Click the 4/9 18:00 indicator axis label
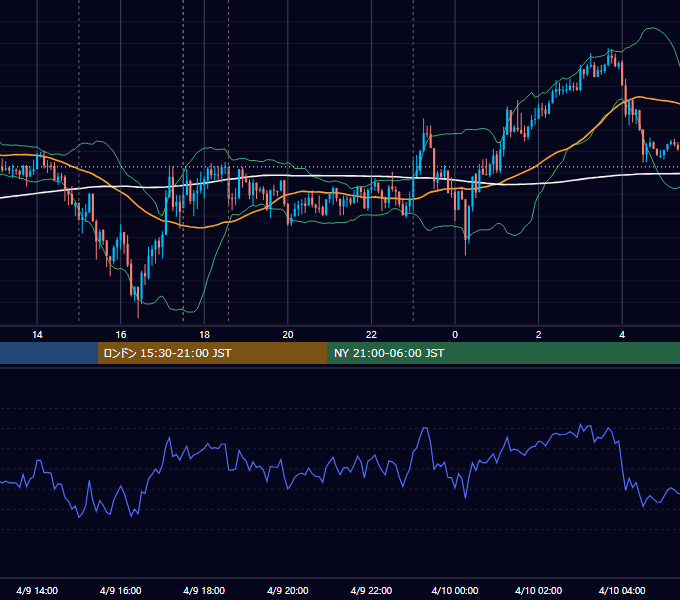This screenshot has width=680, height=600. click(x=204, y=590)
